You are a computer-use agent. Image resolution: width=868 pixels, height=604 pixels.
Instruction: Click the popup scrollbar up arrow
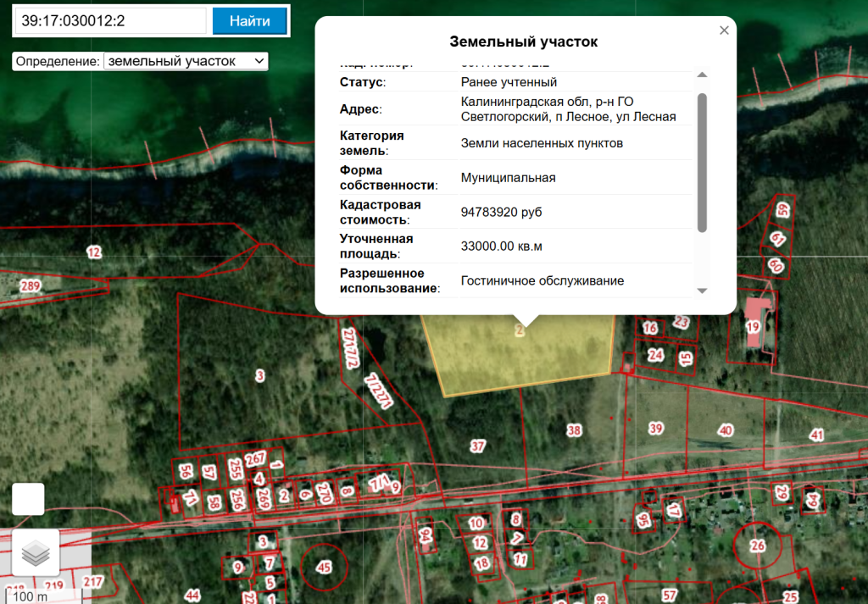tap(701, 75)
